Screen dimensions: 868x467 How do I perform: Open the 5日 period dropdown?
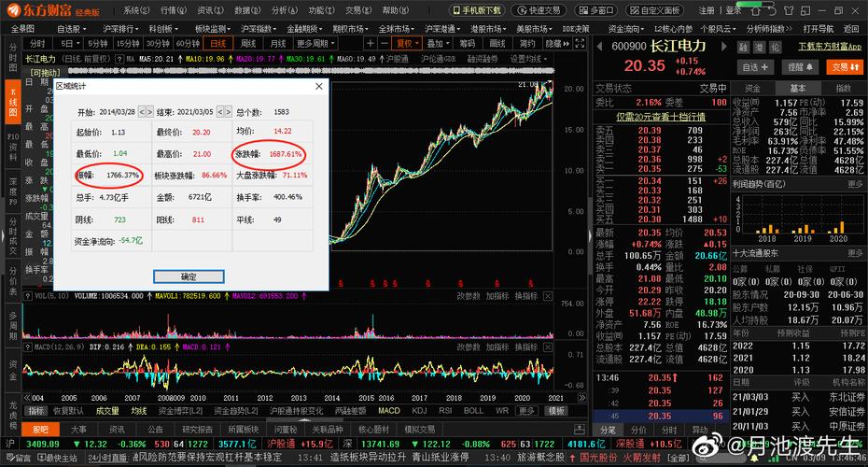coord(70,43)
